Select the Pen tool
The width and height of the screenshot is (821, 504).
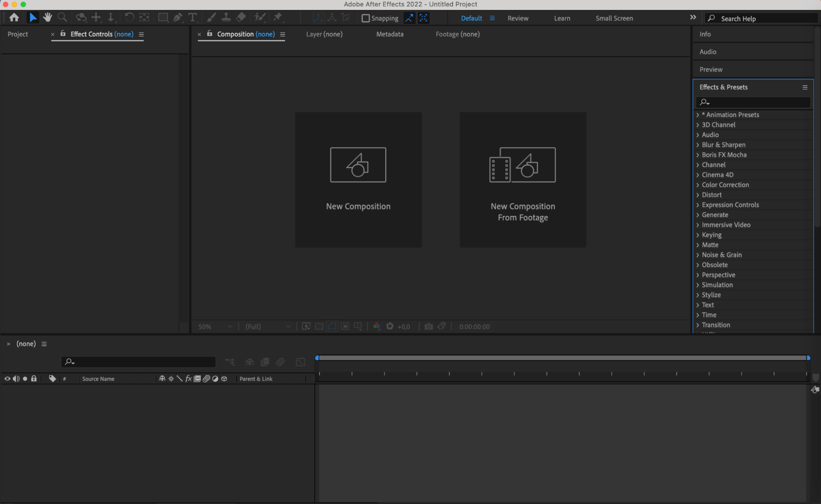click(177, 17)
